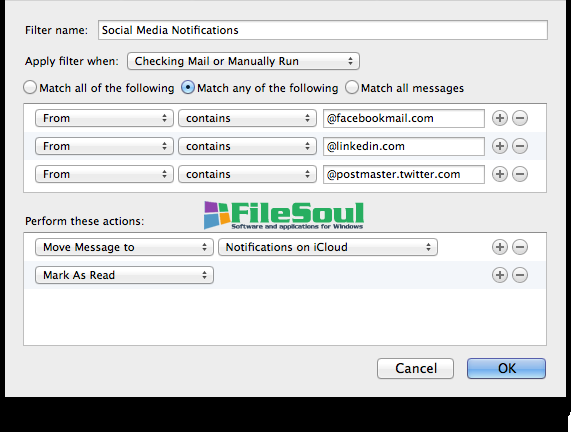Select Match any of the following

coord(188,88)
